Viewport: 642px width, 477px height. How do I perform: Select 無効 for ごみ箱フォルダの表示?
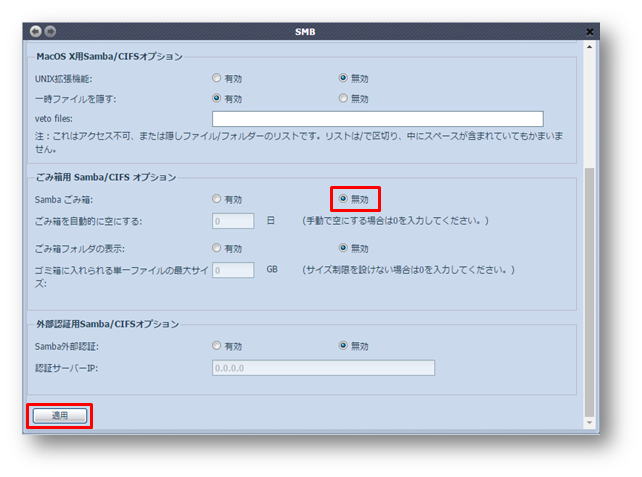343,248
